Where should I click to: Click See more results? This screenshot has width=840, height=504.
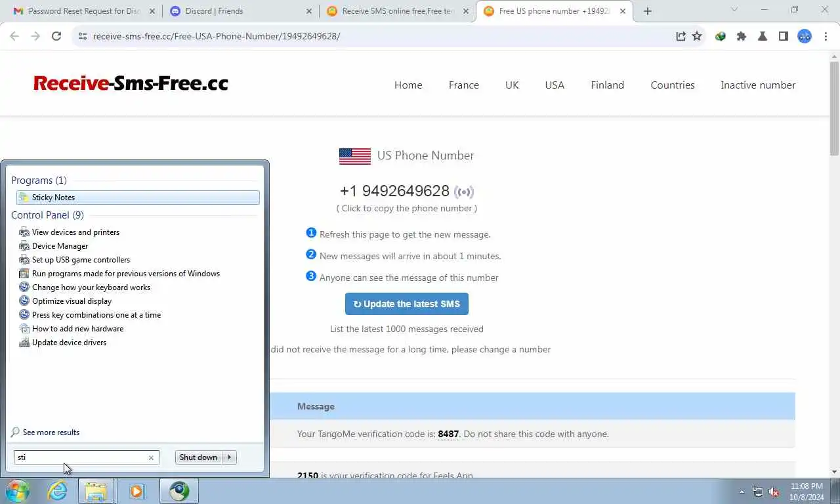click(45, 432)
